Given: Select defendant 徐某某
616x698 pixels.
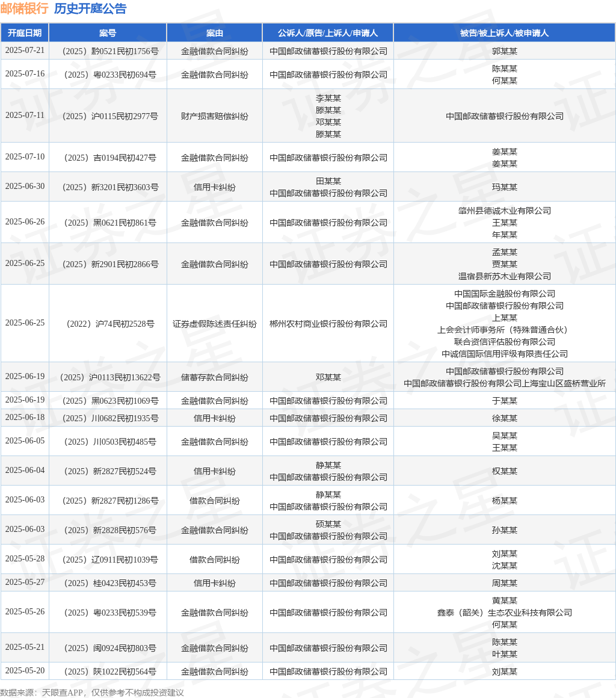Looking at the screenshot, I should coord(505,418).
